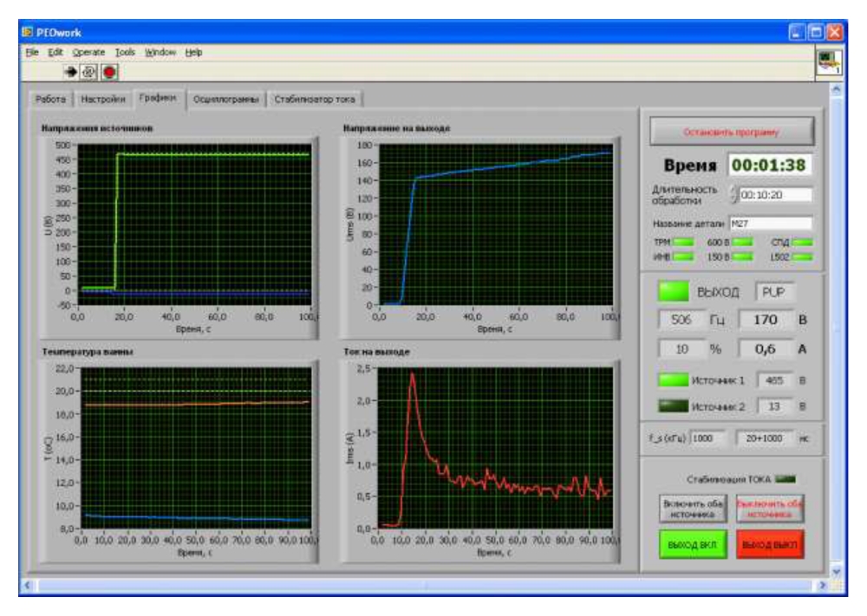The width and height of the screenshot is (867, 616).
Task: Click the bath temperature graph plot area
Action: coord(196,448)
